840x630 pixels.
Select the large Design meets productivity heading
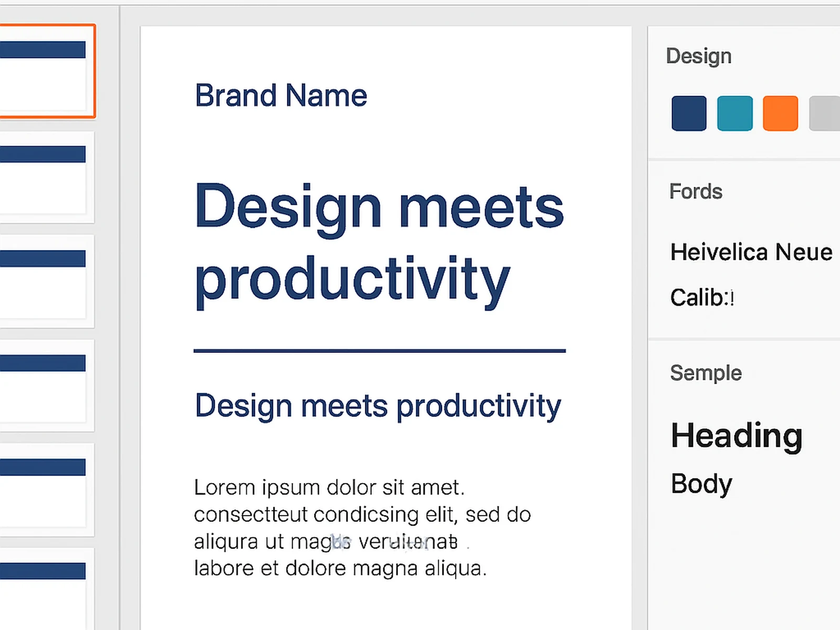pos(378,241)
